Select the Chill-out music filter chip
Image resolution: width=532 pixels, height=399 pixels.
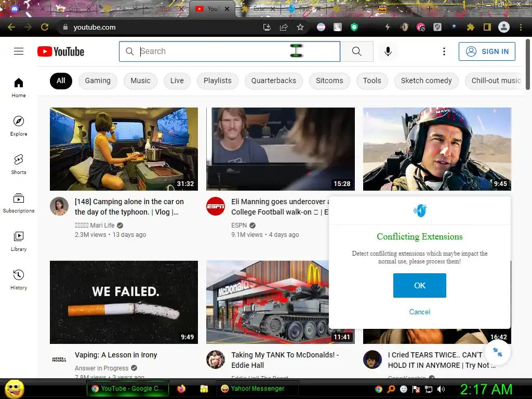pyautogui.click(x=495, y=81)
